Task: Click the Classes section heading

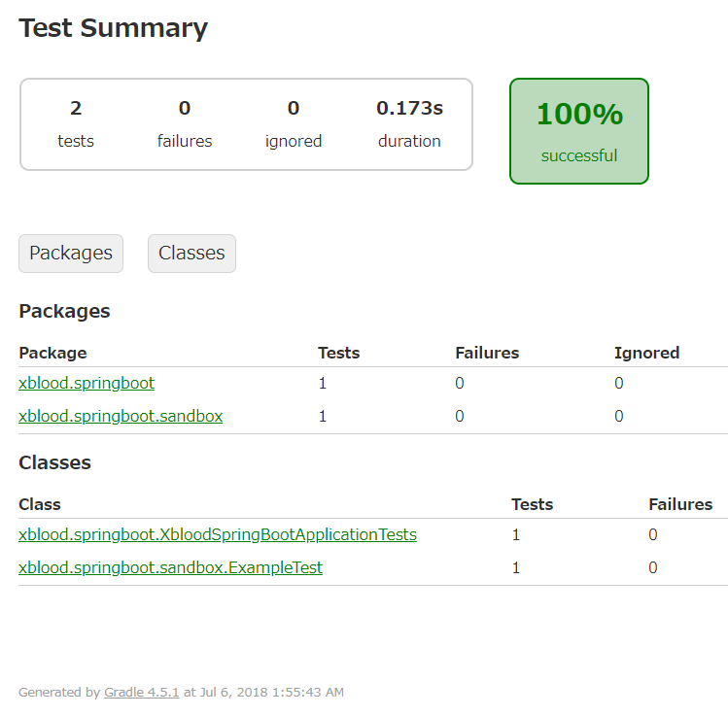Action: pyautogui.click(x=54, y=463)
